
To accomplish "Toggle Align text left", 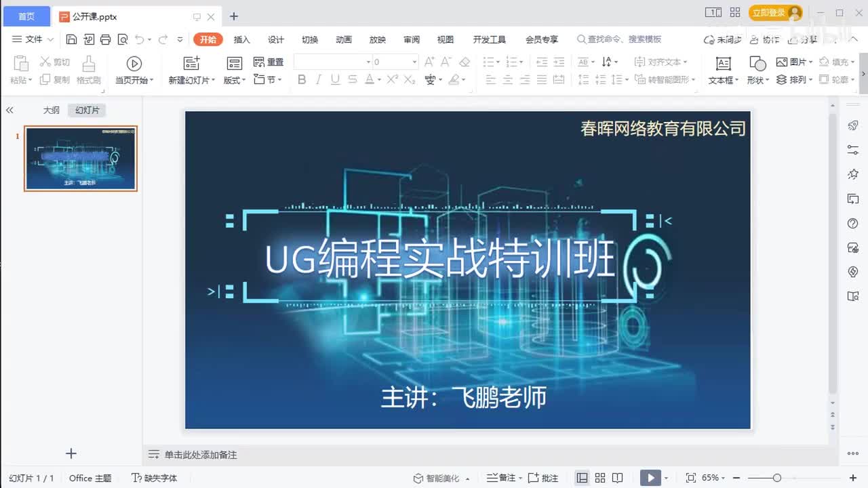I will [x=490, y=80].
